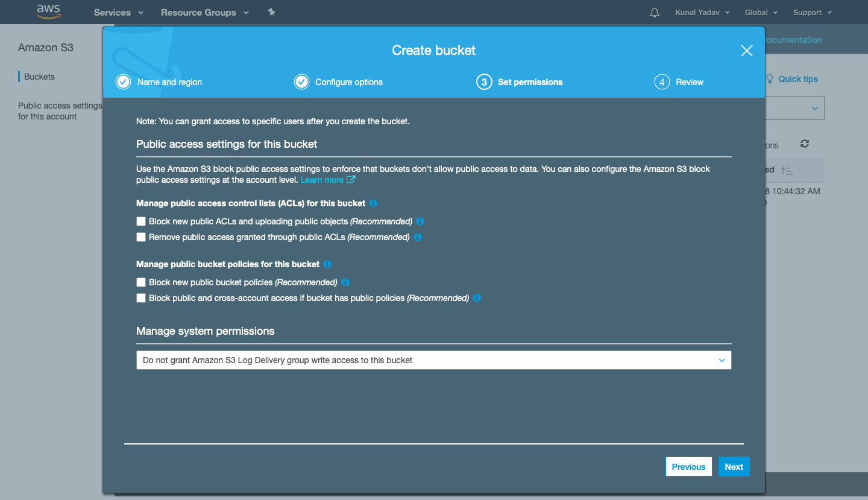Viewport: 868px width, 500px height.
Task: Show info for Block new public bucket policies
Action: (x=345, y=282)
